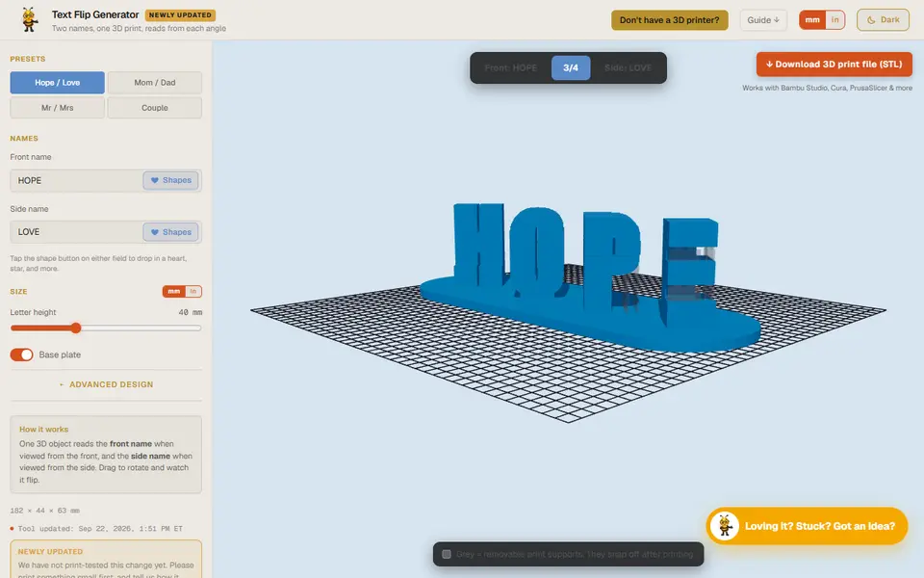Switch header units to mm
924x578 pixels.
[x=812, y=20]
